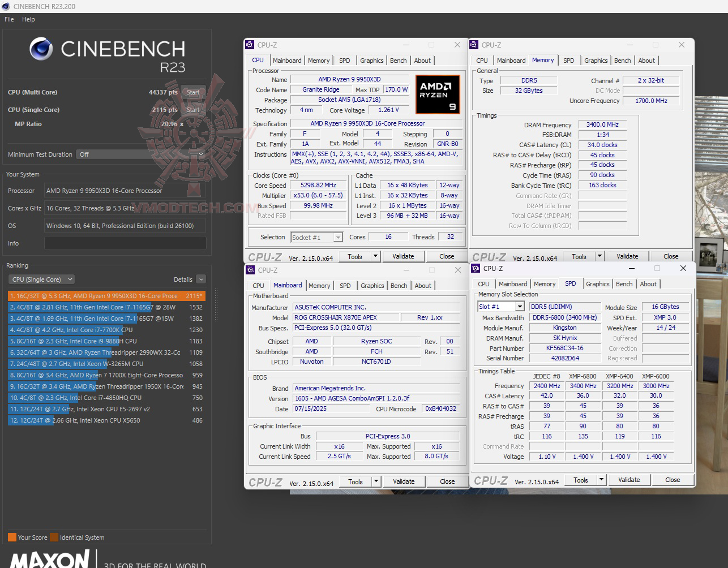Click Validate in the Memory CPU-Z window

coord(627,256)
